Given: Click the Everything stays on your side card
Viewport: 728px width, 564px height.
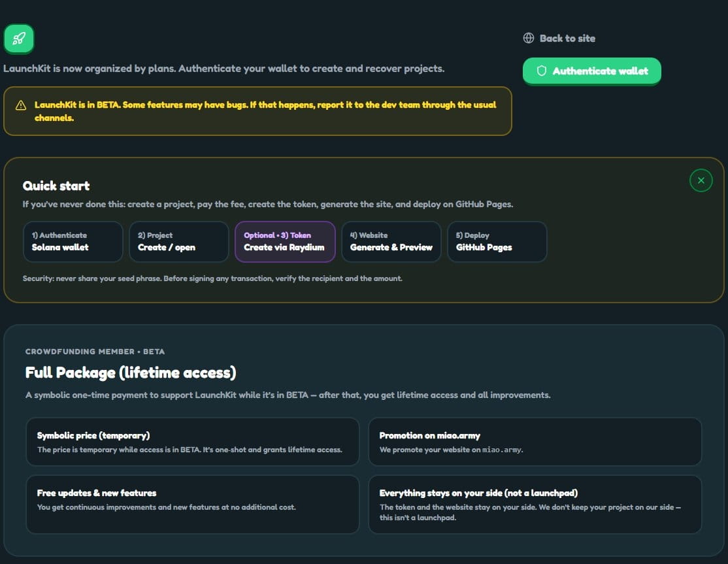Looking at the screenshot, I should point(535,504).
